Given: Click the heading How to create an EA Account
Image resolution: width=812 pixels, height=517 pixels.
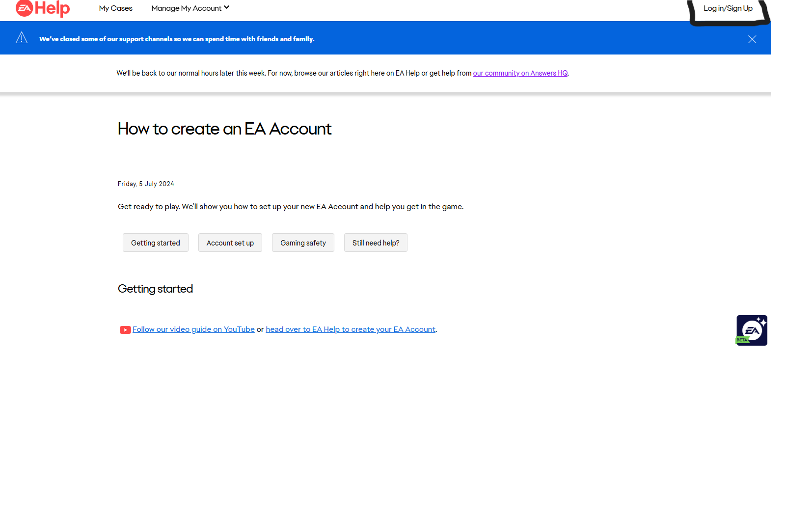Looking at the screenshot, I should 224,129.
